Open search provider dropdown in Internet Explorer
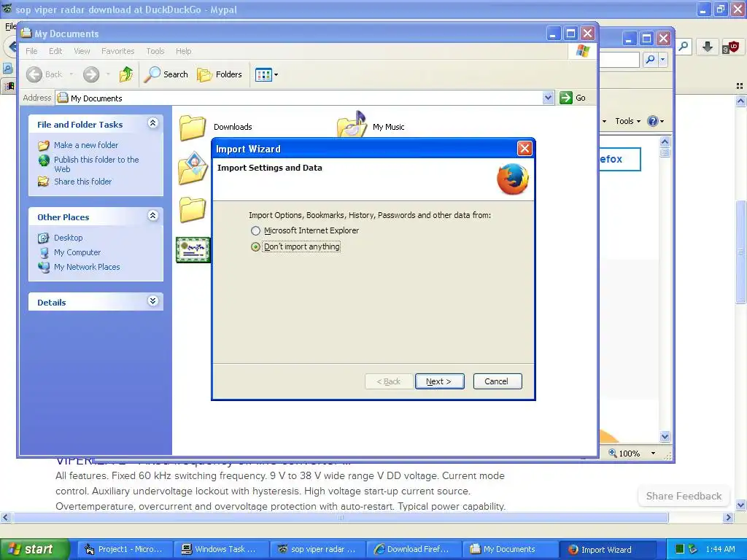Viewport: 747px width, 560px height. click(662, 60)
